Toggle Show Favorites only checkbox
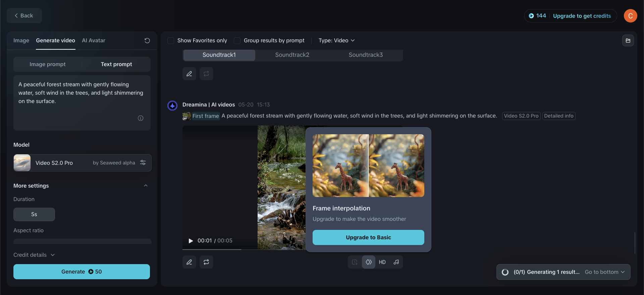 [x=171, y=41]
